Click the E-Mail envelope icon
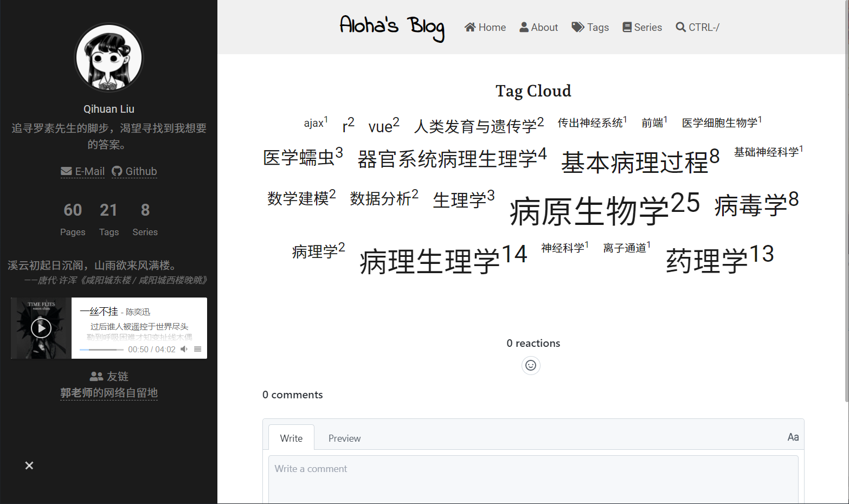 tap(66, 171)
